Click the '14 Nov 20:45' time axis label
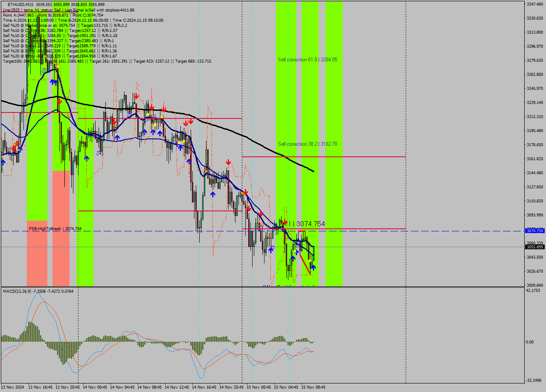Viewport: 546px width, 392px height. tap(232, 387)
